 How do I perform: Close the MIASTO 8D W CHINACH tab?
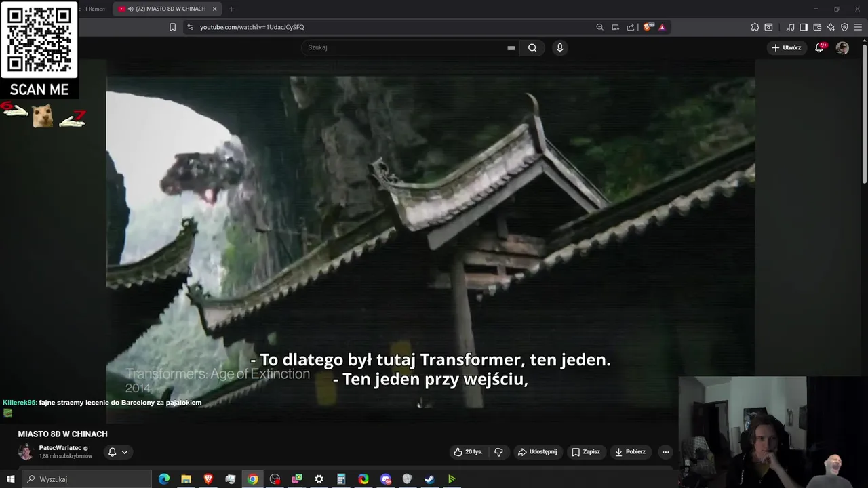215,9
